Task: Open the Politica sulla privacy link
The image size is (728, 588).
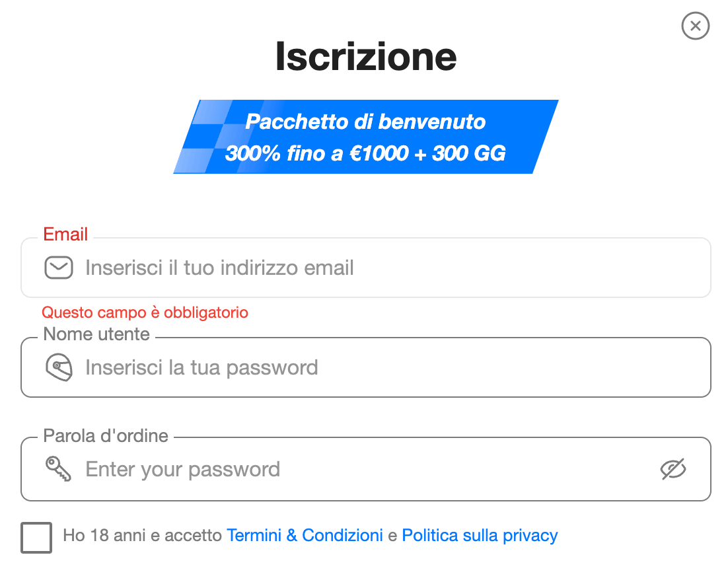Action: click(x=480, y=535)
